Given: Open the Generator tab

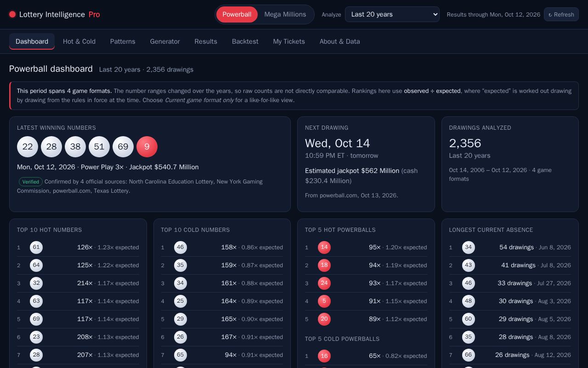Looking at the screenshot, I should point(165,41).
